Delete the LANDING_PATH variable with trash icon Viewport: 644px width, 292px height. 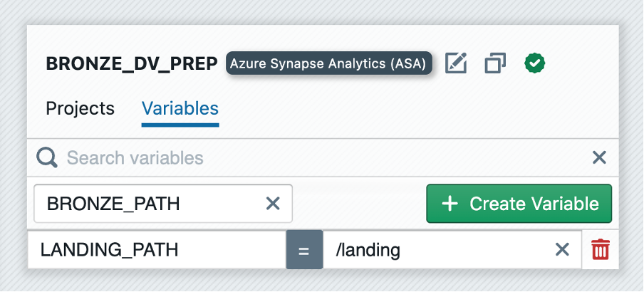601,249
